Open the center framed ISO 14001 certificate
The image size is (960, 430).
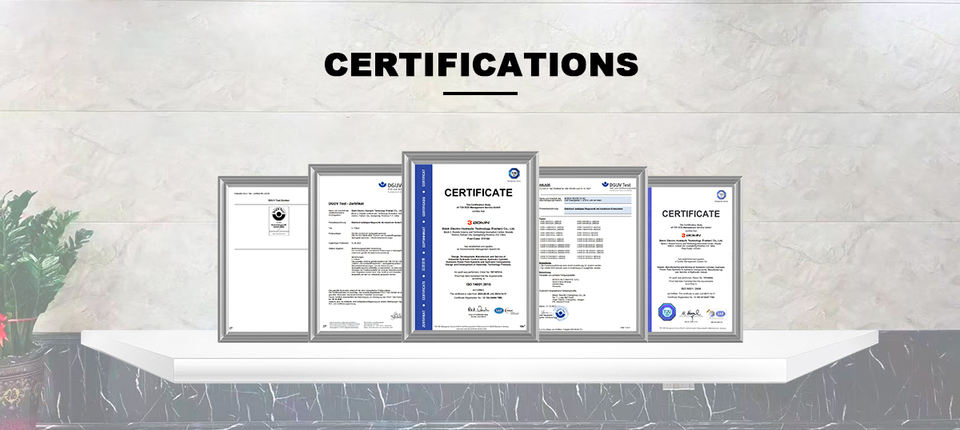tap(470, 246)
